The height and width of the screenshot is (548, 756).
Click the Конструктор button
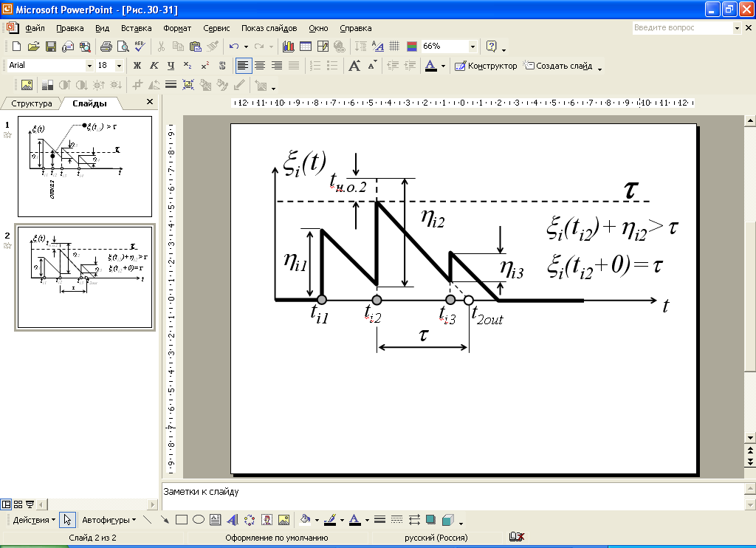(x=486, y=66)
